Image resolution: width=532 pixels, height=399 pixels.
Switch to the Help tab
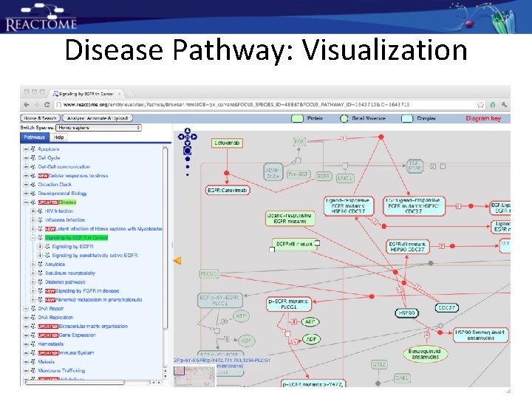tap(58, 137)
